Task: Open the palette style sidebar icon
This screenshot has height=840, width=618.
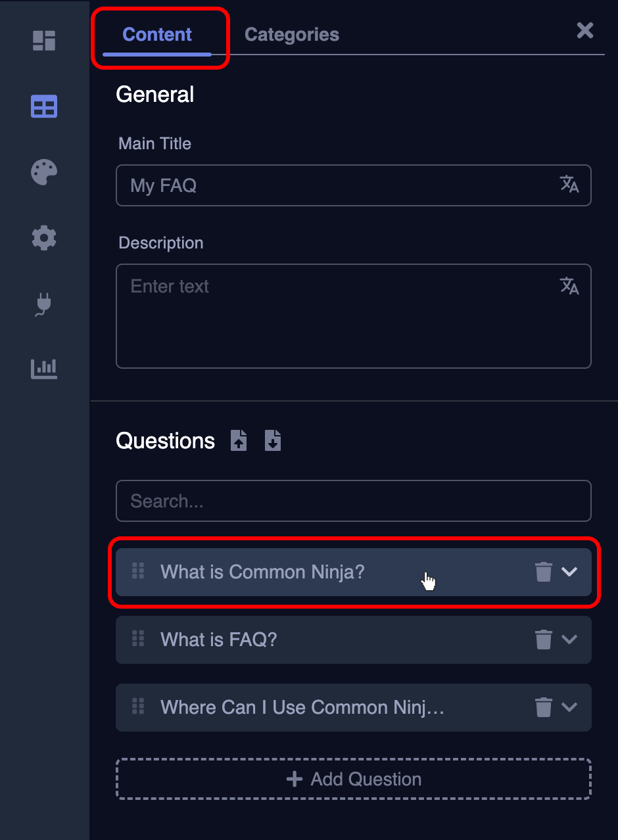Action: [x=44, y=173]
